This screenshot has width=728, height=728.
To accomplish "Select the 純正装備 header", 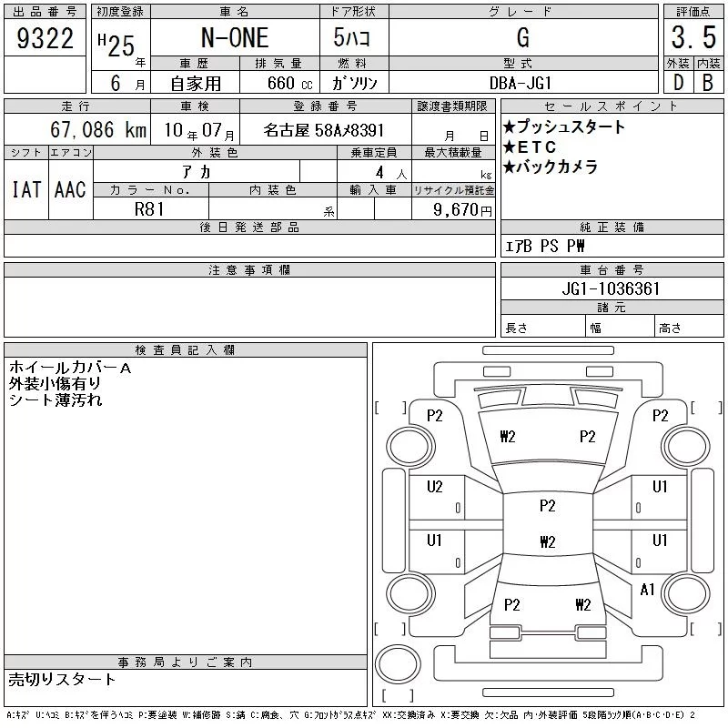I will coord(612,227).
